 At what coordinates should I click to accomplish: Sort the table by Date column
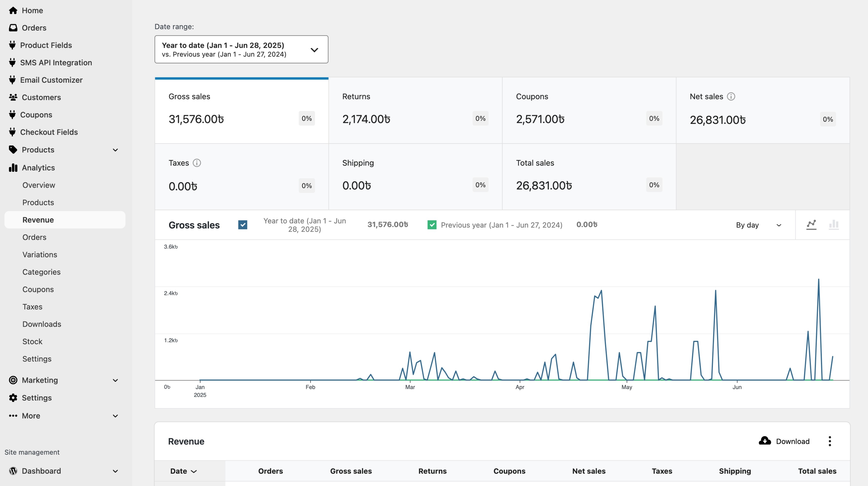pyautogui.click(x=183, y=471)
